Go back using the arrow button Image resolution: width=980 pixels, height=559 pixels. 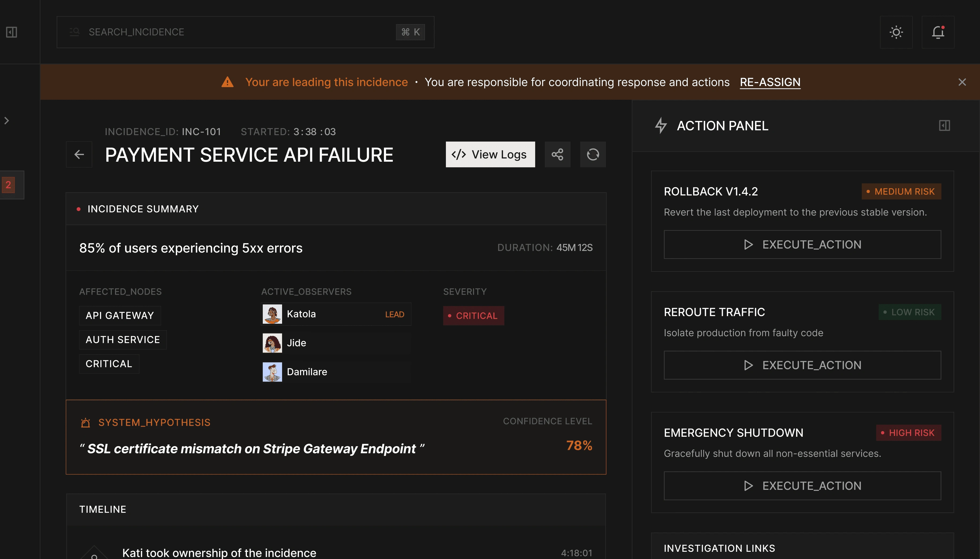point(79,154)
